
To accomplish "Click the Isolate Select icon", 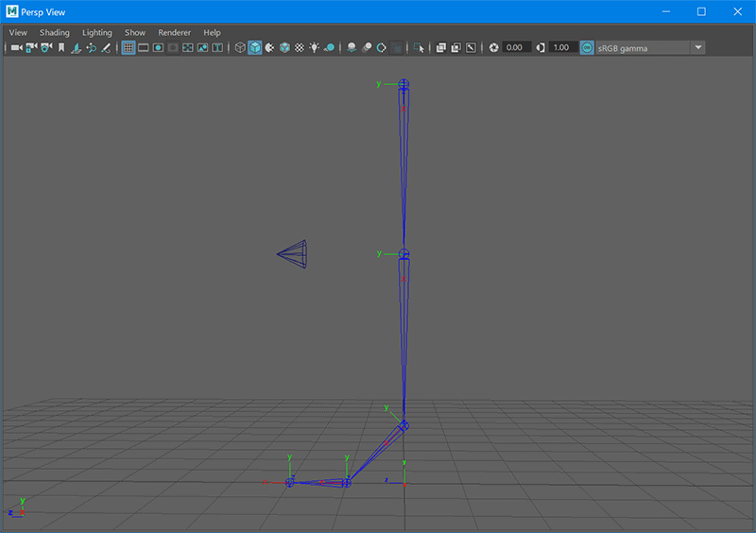I will (x=419, y=48).
